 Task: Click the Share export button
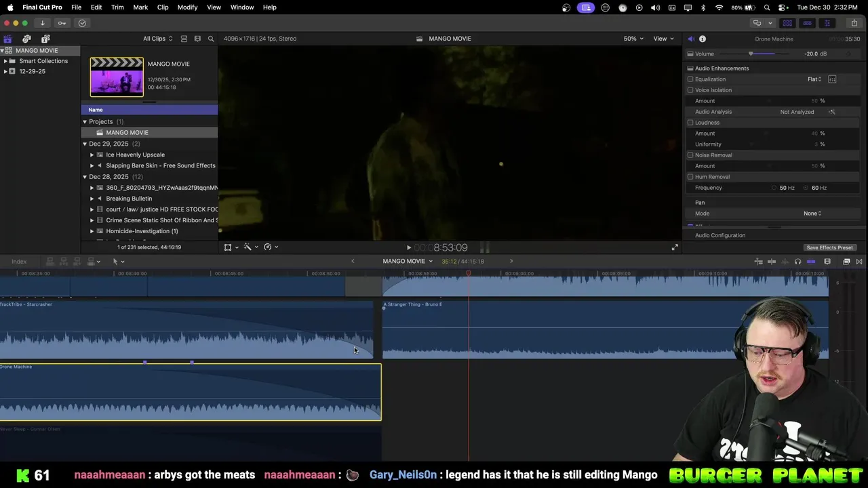coord(854,23)
